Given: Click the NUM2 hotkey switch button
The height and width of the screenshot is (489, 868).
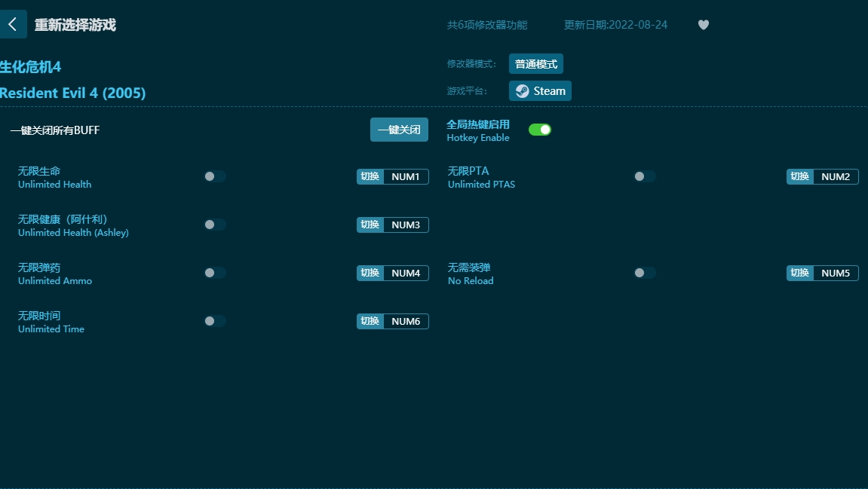Looking at the screenshot, I should point(822,176).
